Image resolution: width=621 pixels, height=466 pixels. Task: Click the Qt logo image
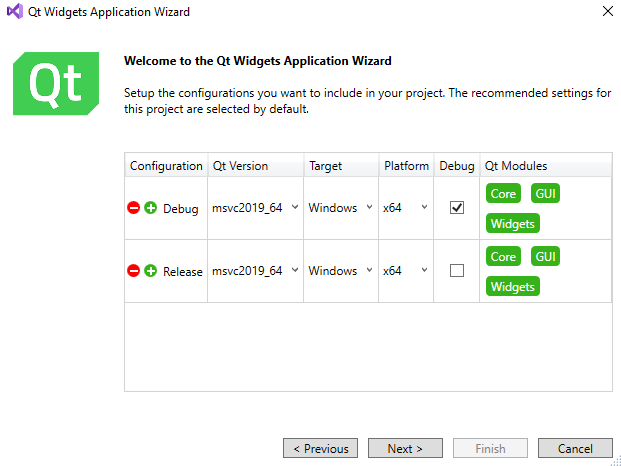tap(56, 84)
